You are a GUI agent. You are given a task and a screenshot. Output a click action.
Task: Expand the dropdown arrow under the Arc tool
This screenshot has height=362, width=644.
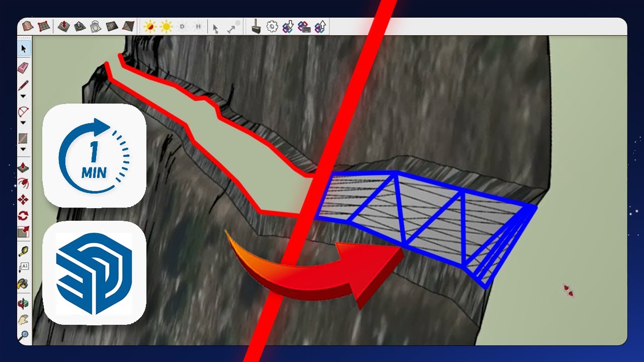23,122
